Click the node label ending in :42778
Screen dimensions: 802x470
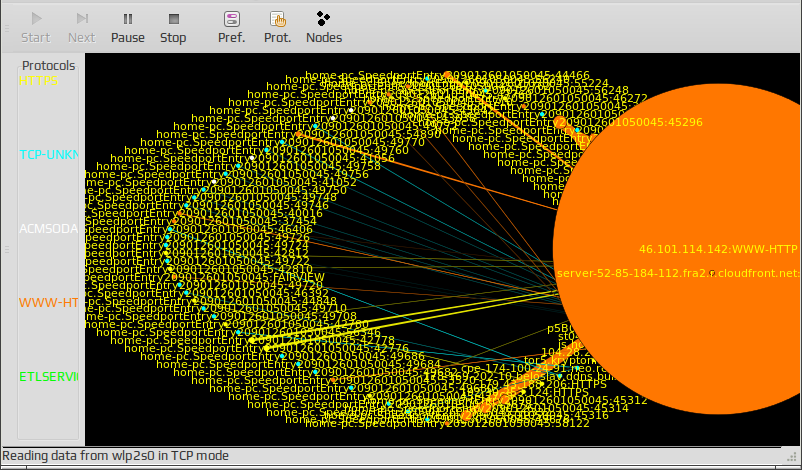(253, 341)
